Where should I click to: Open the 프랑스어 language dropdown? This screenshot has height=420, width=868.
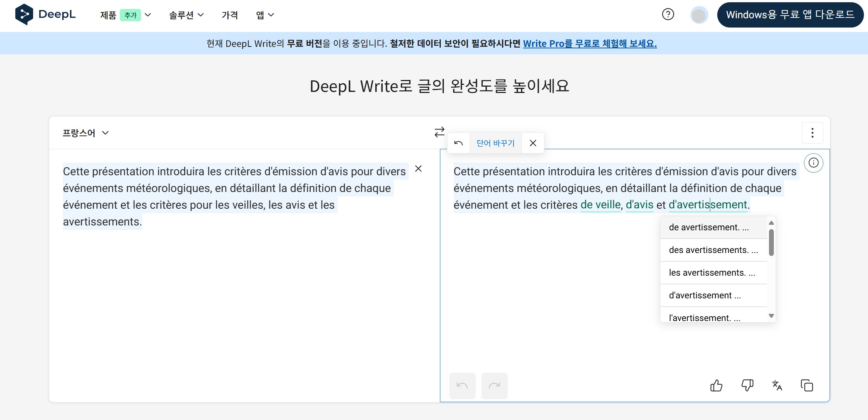[x=86, y=133]
